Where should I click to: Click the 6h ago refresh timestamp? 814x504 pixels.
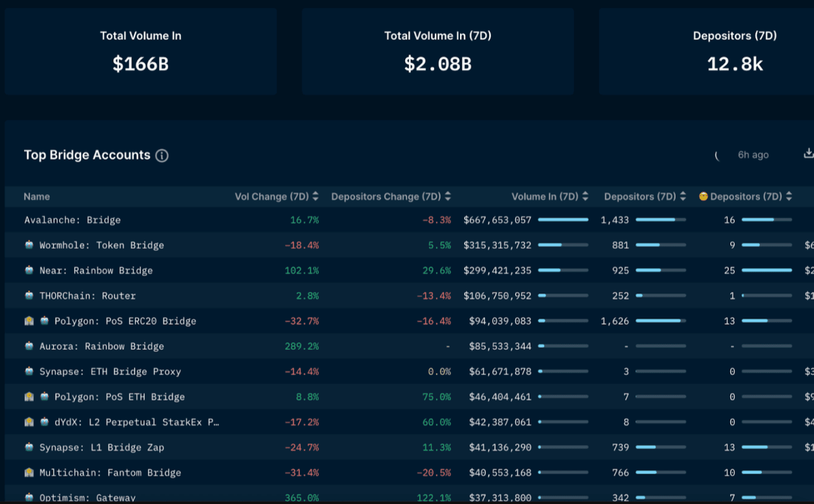pos(753,155)
